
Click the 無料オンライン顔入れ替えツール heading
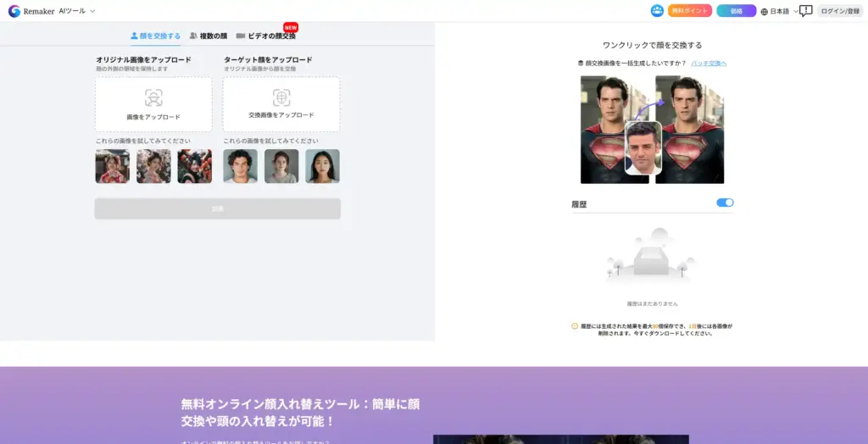point(300,413)
